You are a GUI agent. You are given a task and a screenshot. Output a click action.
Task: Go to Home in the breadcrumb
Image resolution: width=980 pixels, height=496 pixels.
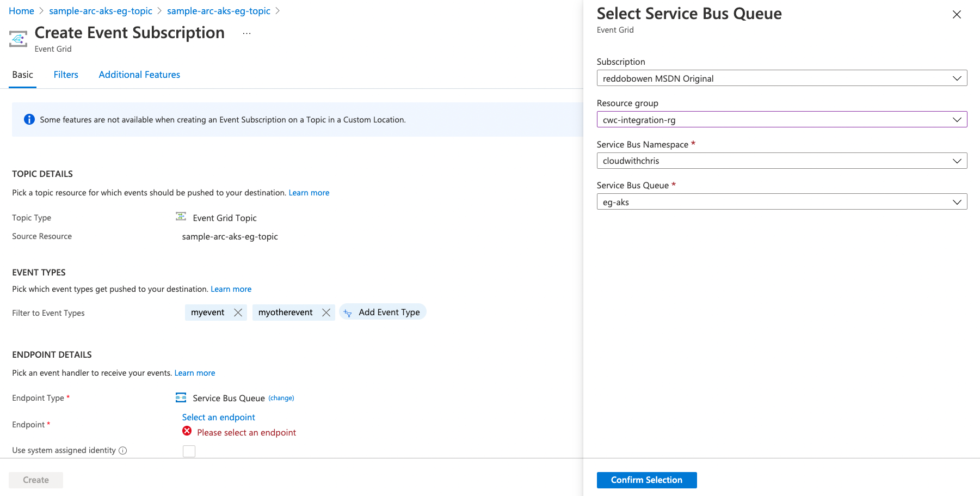21,11
